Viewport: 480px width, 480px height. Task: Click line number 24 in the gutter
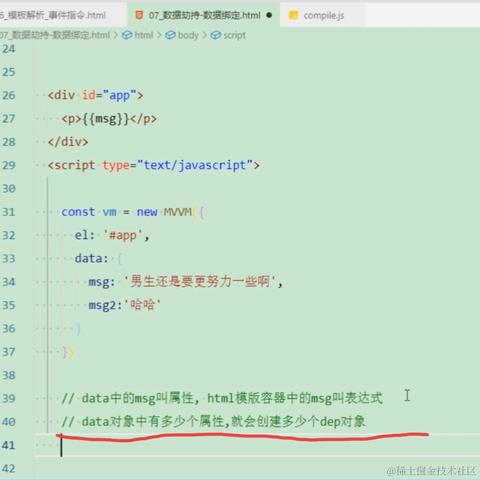pyautogui.click(x=9, y=49)
